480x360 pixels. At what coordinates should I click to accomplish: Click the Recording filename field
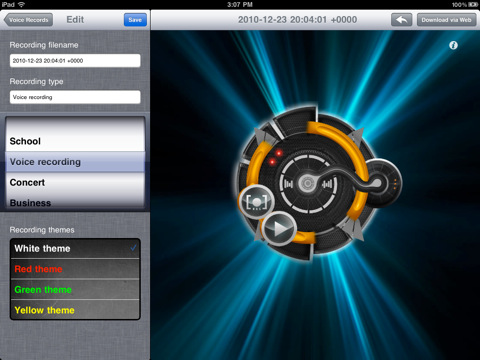[75, 61]
